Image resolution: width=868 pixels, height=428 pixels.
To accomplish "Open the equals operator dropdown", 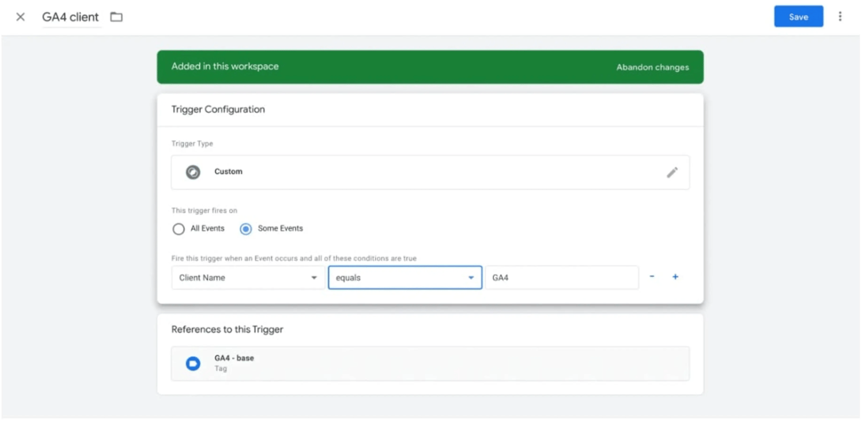I will (405, 277).
